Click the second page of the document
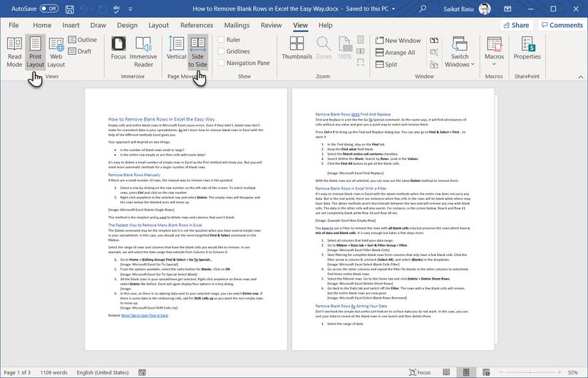588x378 pixels. (x=393, y=219)
